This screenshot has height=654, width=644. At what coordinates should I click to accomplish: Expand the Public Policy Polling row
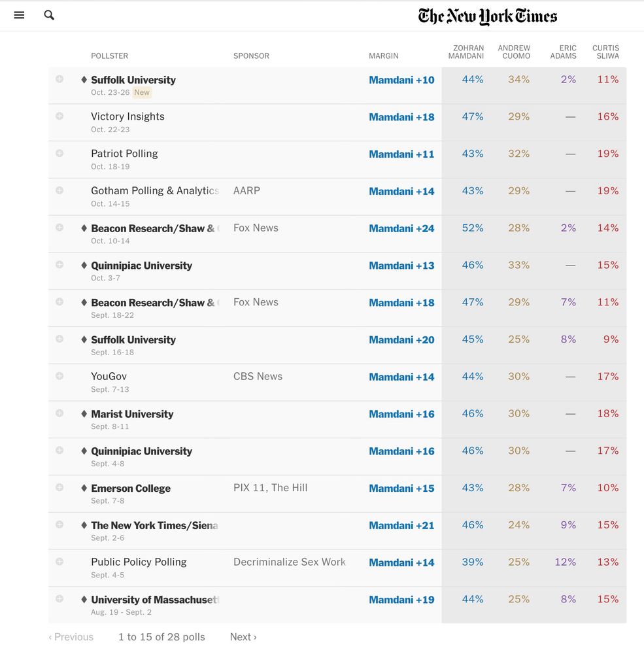pyautogui.click(x=59, y=562)
